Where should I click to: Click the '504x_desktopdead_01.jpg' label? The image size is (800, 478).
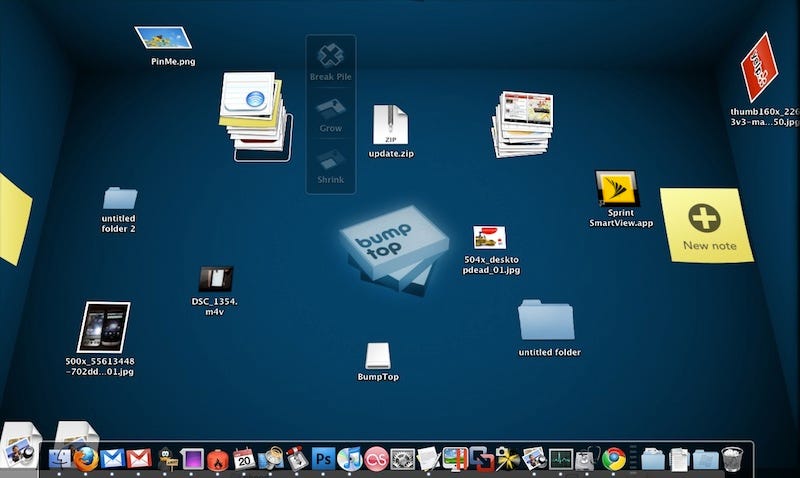click(x=491, y=265)
